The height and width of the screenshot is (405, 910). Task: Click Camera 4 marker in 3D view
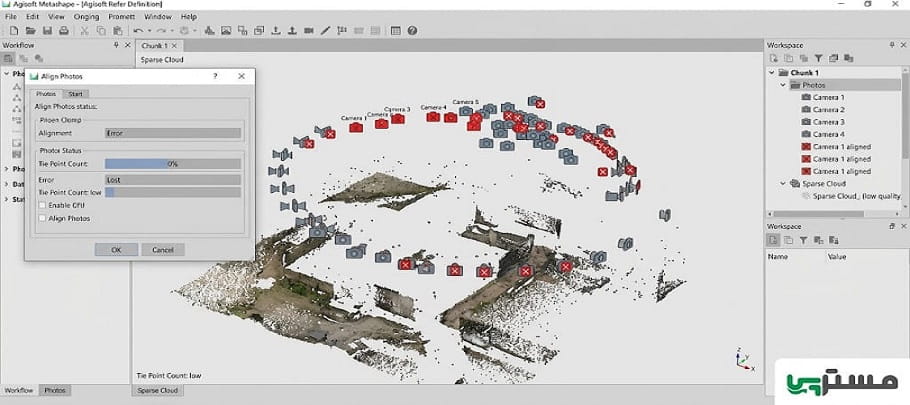click(433, 117)
